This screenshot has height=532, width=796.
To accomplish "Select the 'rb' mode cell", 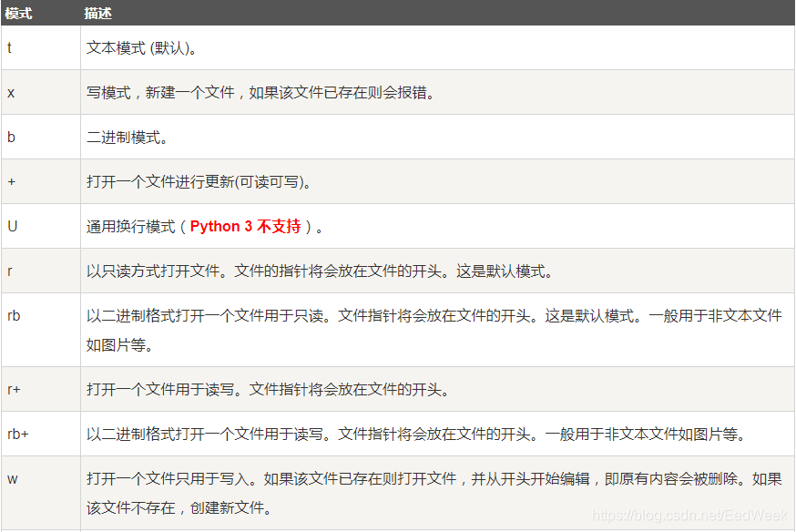I will click(x=41, y=330).
